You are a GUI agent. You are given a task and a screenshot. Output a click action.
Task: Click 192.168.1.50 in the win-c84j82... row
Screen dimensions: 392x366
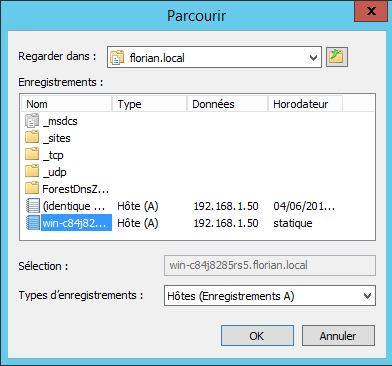click(226, 223)
